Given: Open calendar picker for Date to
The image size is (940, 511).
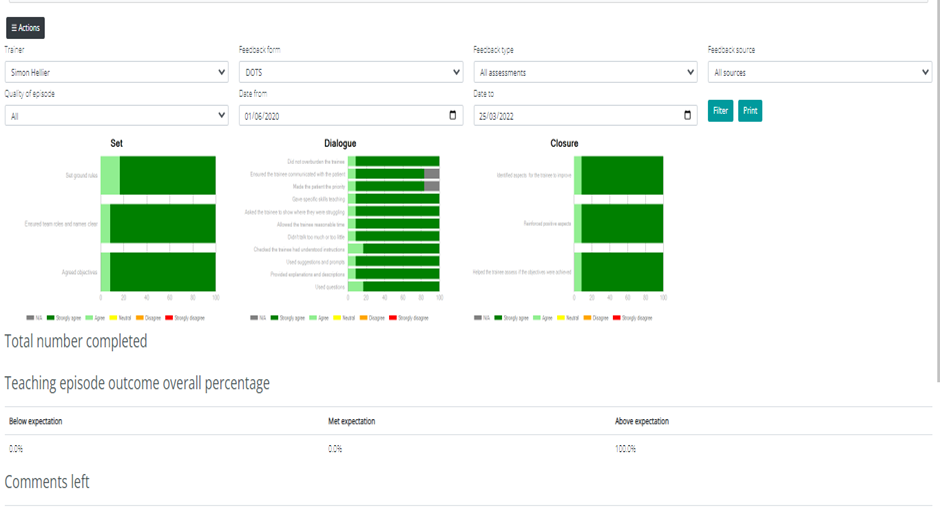Looking at the screenshot, I should tap(687, 116).
